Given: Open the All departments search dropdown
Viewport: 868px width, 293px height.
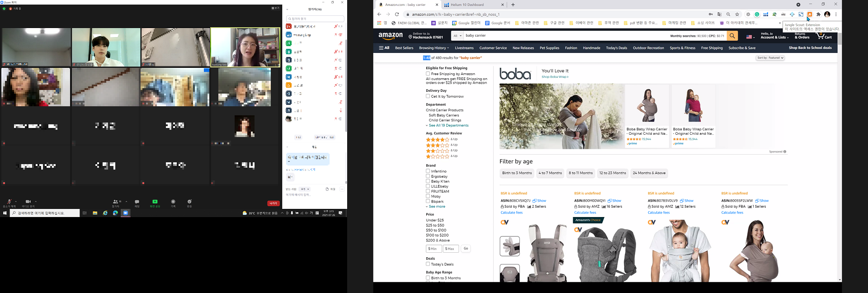Looking at the screenshot, I should (x=458, y=36).
